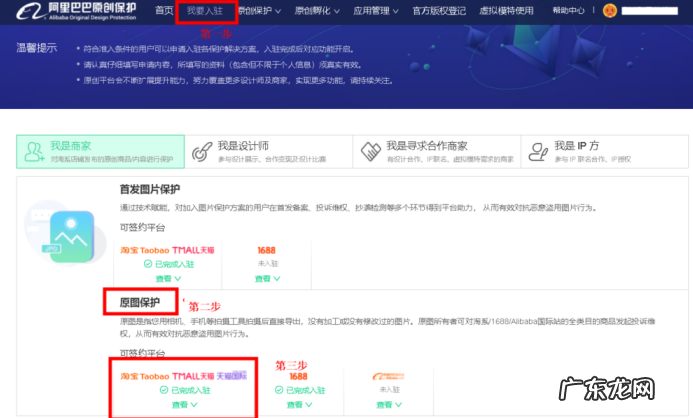Select the 我是寻求合作商家 tab

[x=437, y=152]
